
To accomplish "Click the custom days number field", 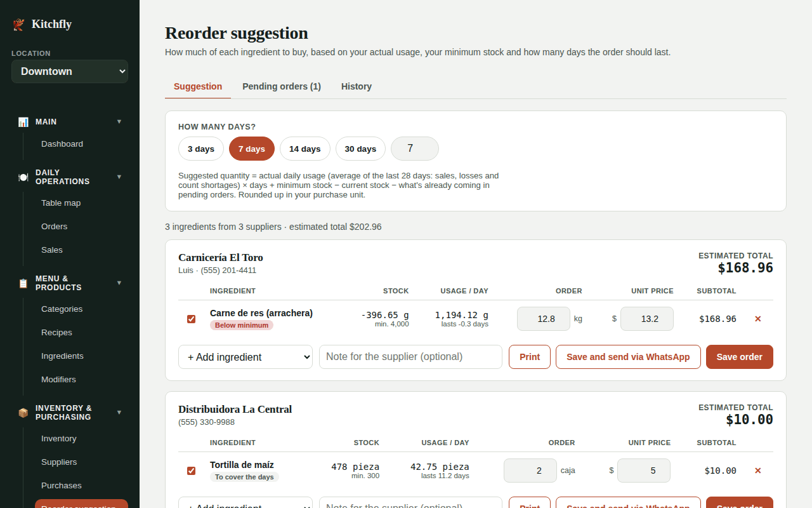I will pyautogui.click(x=415, y=149).
